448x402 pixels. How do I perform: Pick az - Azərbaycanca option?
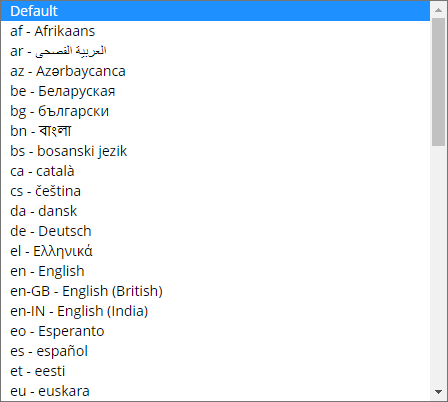[215, 71]
